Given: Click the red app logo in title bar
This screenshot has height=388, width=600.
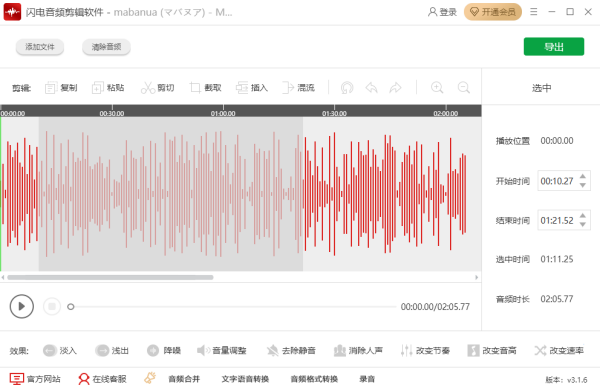Looking at the screenshot, I should pos(12,12).
